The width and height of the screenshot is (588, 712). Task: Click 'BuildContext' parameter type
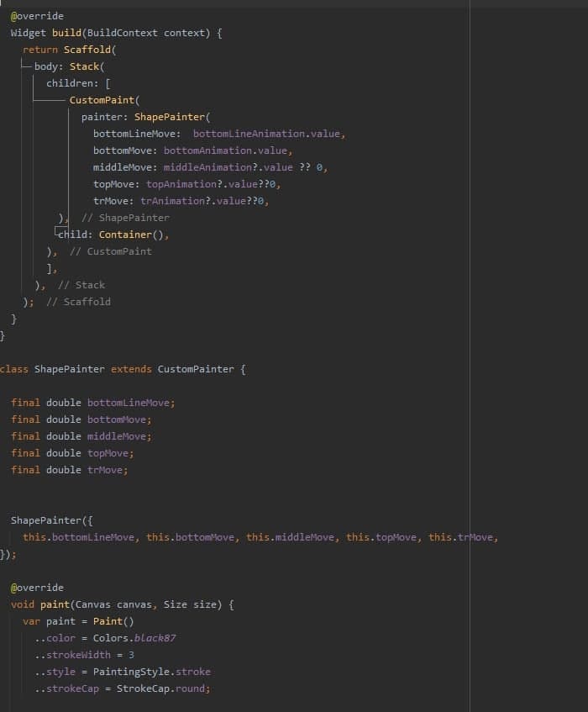tap(123, 33)
